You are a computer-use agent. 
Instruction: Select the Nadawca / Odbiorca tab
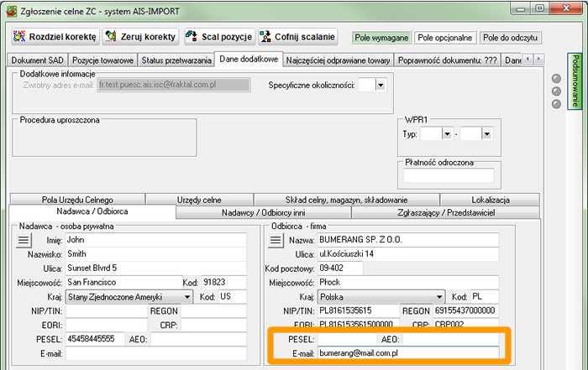(92, 211)
